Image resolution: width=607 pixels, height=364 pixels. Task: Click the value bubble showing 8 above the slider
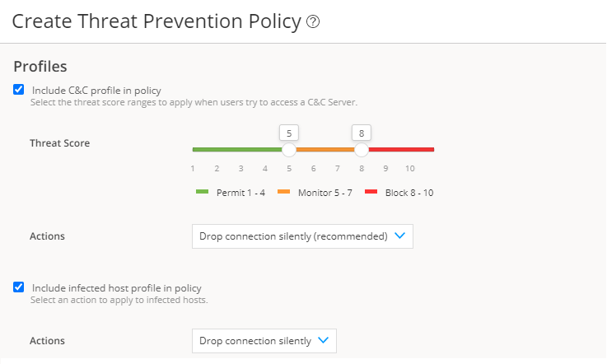click(362, 132)
